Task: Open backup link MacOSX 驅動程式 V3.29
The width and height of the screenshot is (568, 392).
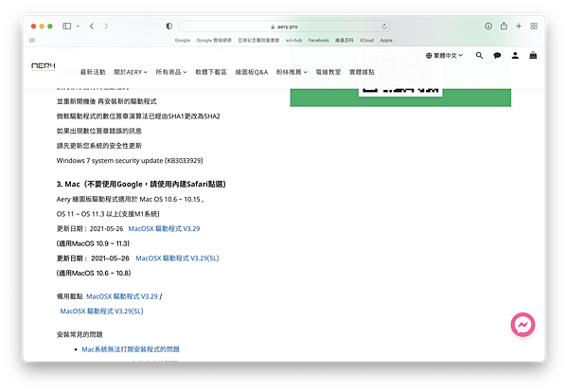Action: coord(122,296)
